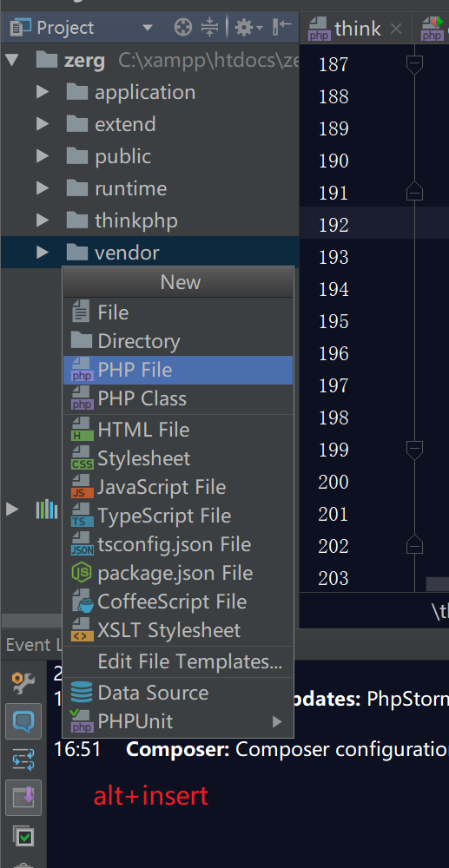Click the JavaScript File JS icon
Screen dimensions: 449x868
coord(82,488)
